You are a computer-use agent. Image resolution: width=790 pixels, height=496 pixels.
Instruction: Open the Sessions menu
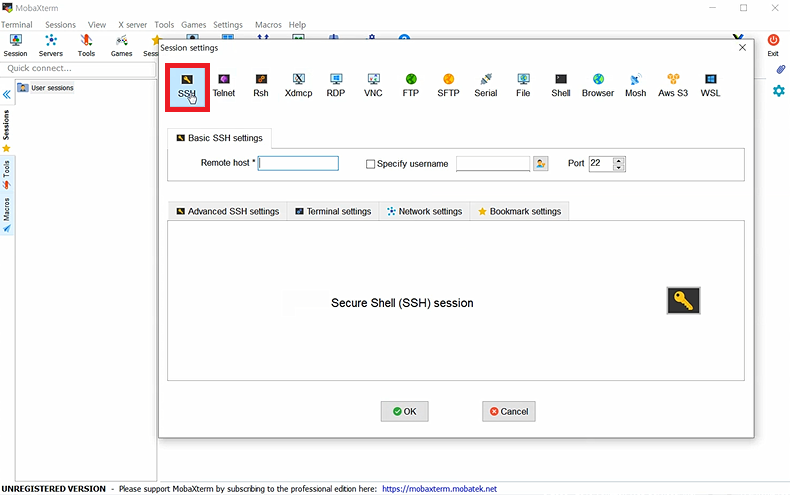60,25
